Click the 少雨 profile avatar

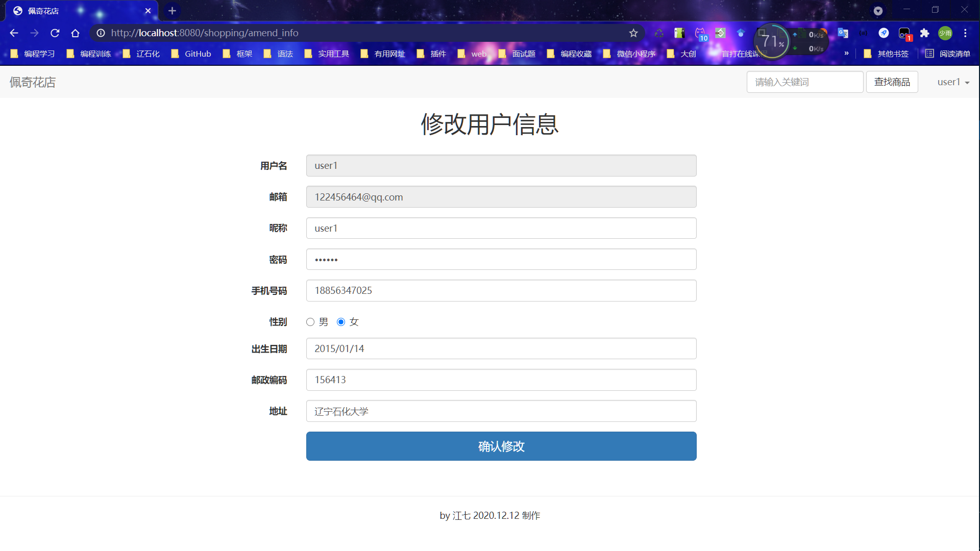tap(945, 33)
